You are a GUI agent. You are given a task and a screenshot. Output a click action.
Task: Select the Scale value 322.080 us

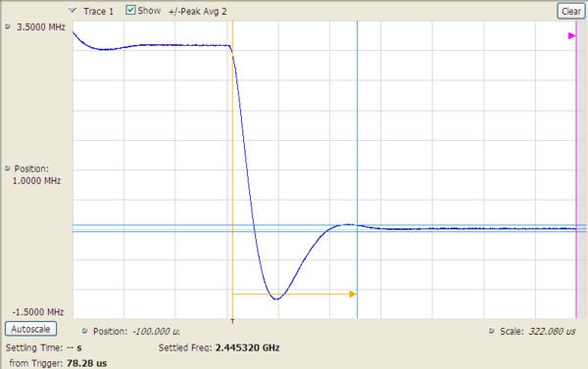552,331
